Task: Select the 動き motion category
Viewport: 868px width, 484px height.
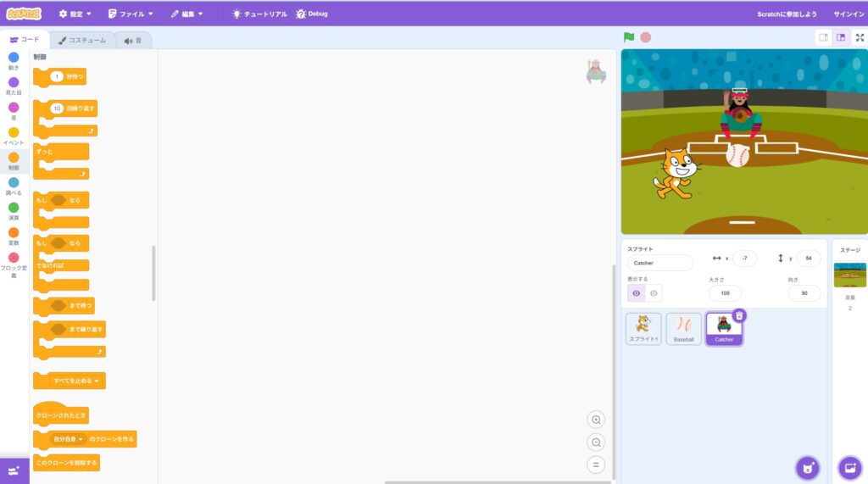Action: (x=14, y=60)
